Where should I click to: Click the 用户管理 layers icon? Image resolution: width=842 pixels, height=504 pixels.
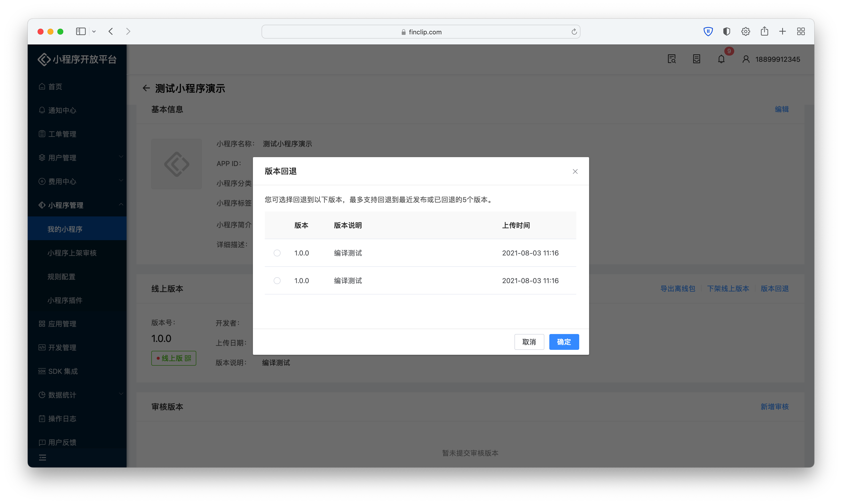click(x=42, y=158)
